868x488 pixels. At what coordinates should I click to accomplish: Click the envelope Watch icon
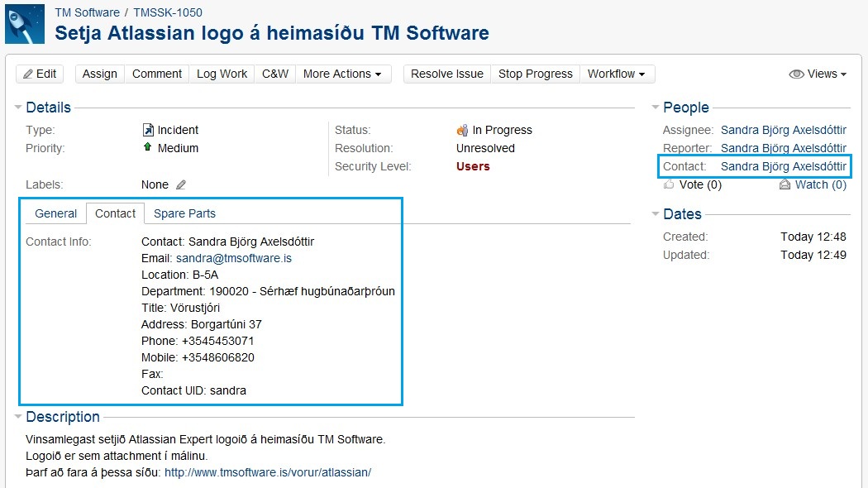785,184
